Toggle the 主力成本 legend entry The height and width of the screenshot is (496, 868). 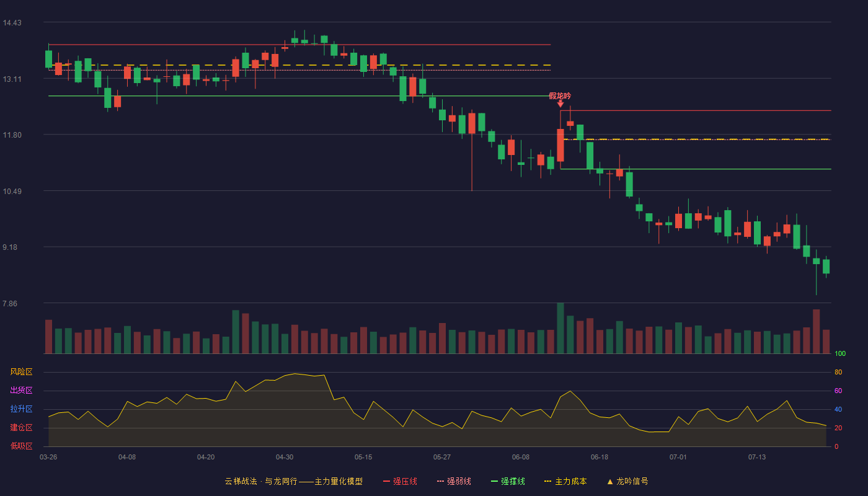pyautogui.click(x=565, y=481)
